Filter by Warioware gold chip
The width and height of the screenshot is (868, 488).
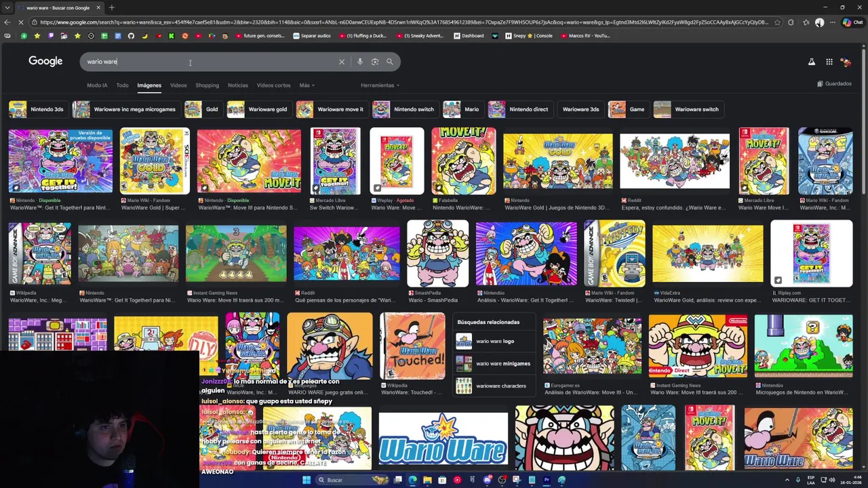(258, 109)
